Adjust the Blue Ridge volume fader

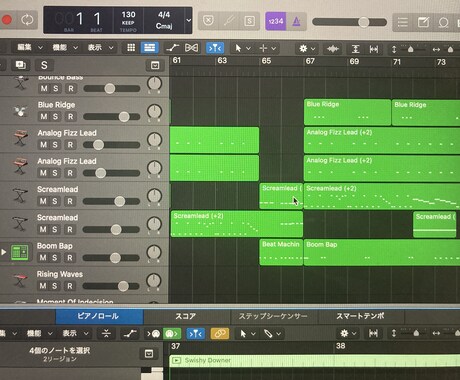[x=112, y=117]
